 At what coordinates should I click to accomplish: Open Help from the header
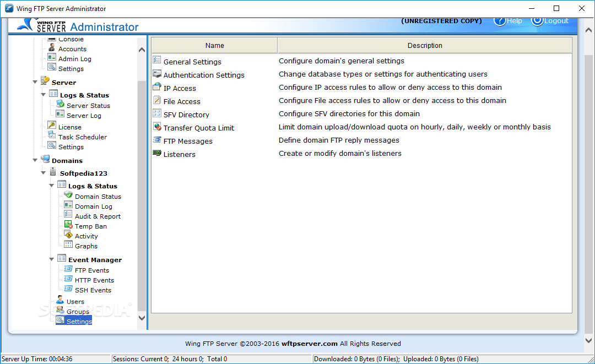click(x=508, y=20)
